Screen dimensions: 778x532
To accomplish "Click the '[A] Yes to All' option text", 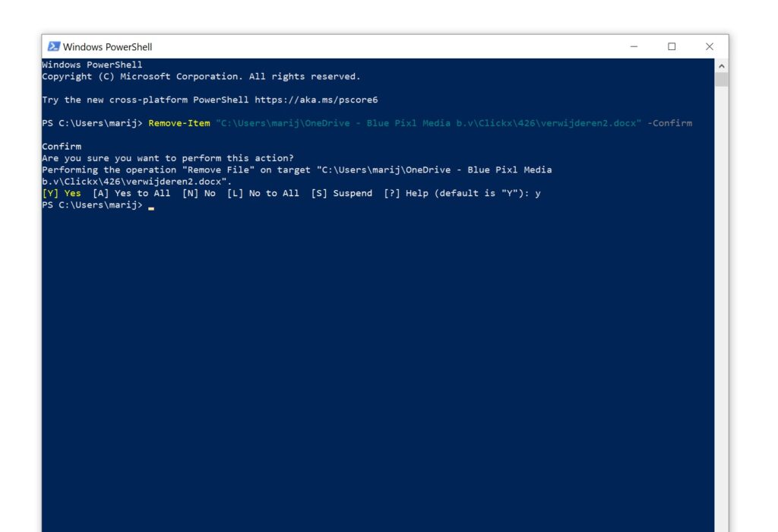I will click(131, 193).
